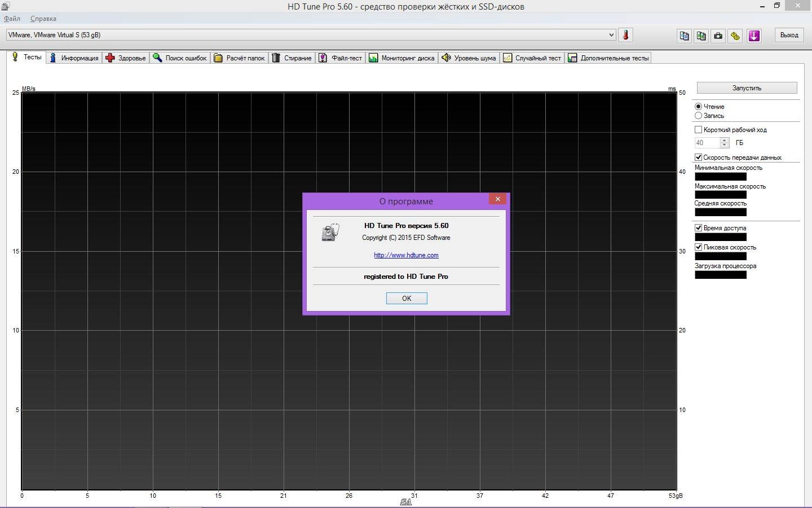This screenshot has width=812, height=508.
Task: Click the Загрузка процессора value box
Action: [x=721, y=275]
